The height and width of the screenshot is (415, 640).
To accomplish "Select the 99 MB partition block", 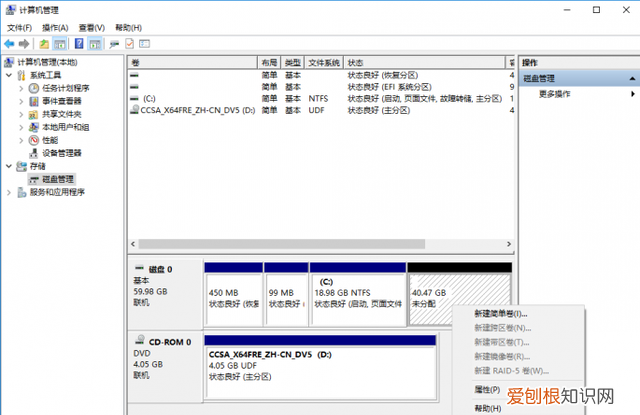I will click(286, 294).
